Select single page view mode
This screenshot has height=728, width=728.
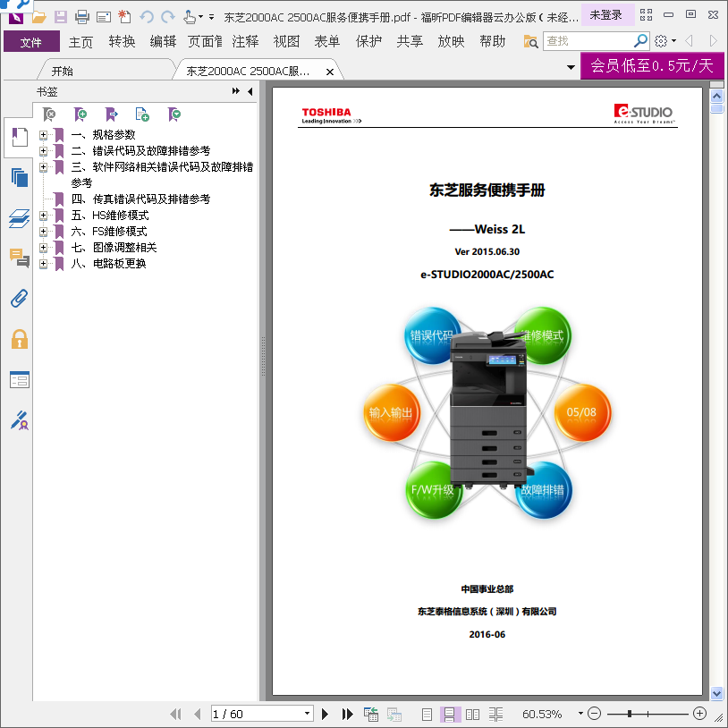(427, 714)
